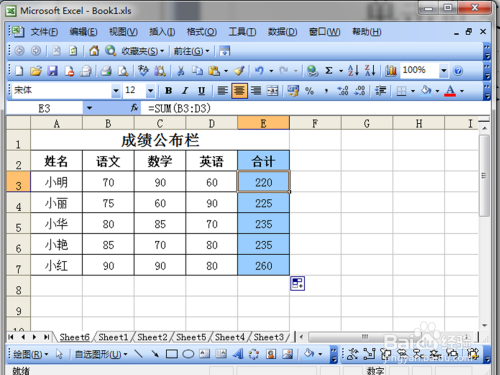Decrease decimal places
Image resolution: width=500 pixels, height=375 pixels.
[x=360, y=91]
